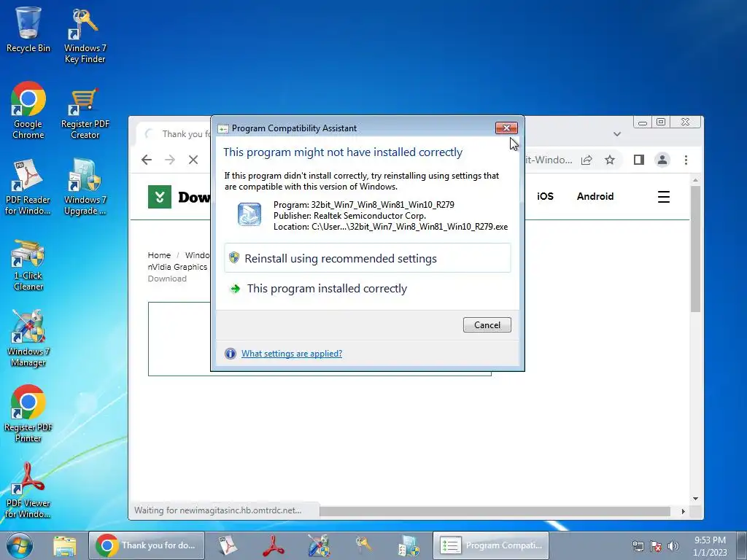Open Chrome three-dot menu
The width and height of the screenshot is (747, 560).
686,160
